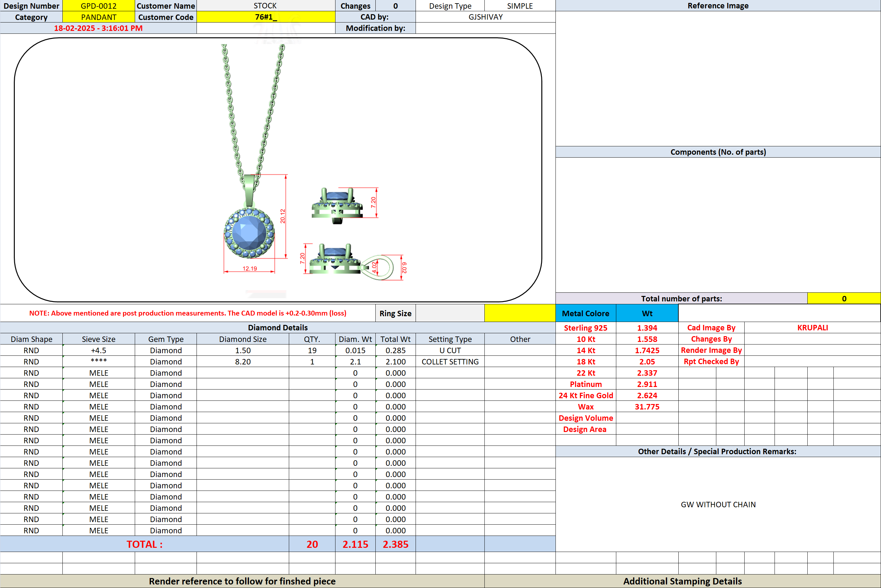Select quantity 19 in first diamond row
This screenshot has width=881, height=588.
[x=312, y=350]
